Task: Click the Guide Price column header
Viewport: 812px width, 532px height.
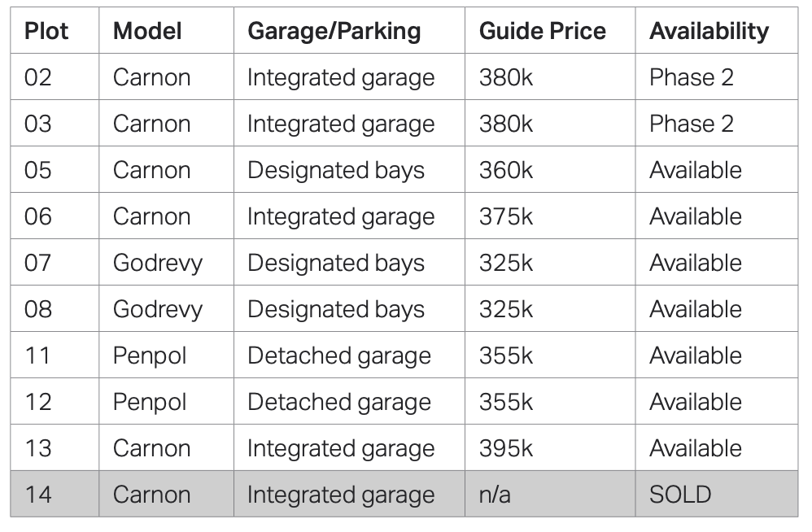Action: click(x=543, y=31)
